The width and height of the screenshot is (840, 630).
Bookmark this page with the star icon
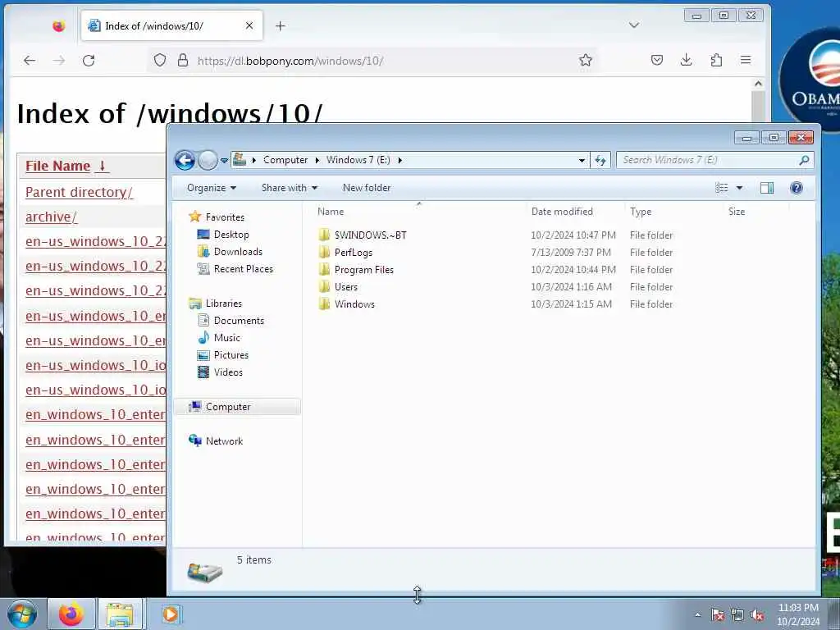click(586, 60)
